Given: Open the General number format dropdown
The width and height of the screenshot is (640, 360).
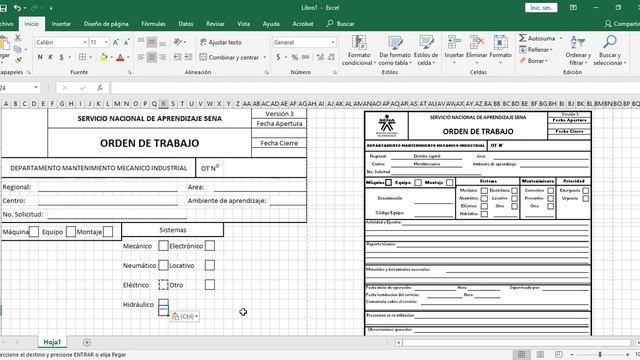Looking at the screenshot, I should [x=333, y=42].
